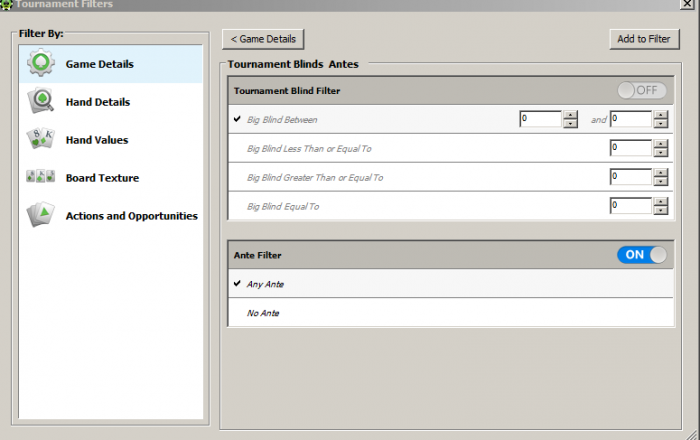The height and width of the screenshot is (440, 700).
Task: Click the Big Blind Less Than input field
Action: pyautogui.click(x=629, y=148)
